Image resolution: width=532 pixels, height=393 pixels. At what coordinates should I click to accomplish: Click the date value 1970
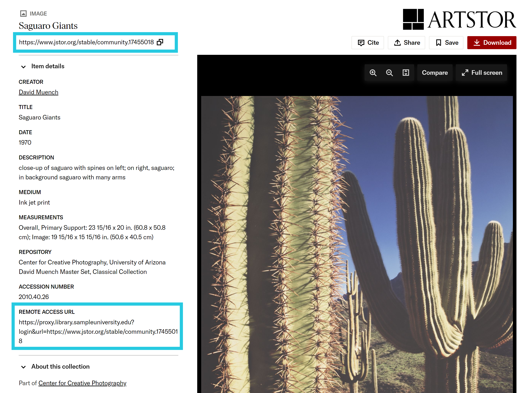click(25, 142)
